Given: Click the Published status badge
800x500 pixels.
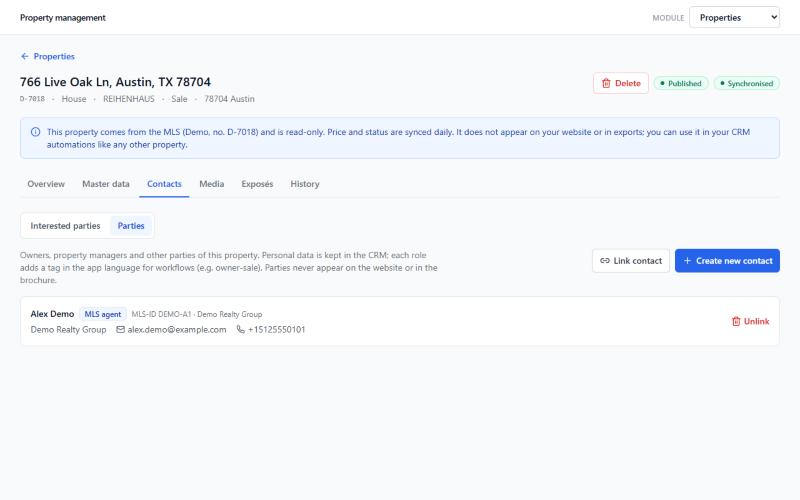Looking at the screenshot, I should (x=681, y=83).
